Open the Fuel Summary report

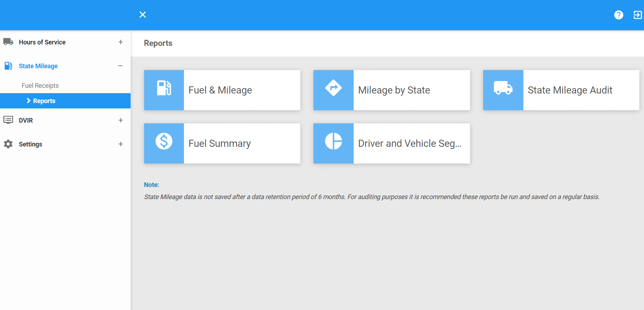(222, 143)
